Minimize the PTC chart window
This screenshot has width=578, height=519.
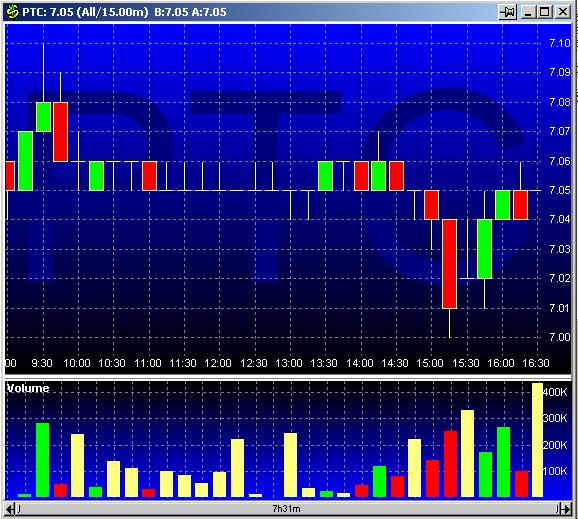pos(528,12)
